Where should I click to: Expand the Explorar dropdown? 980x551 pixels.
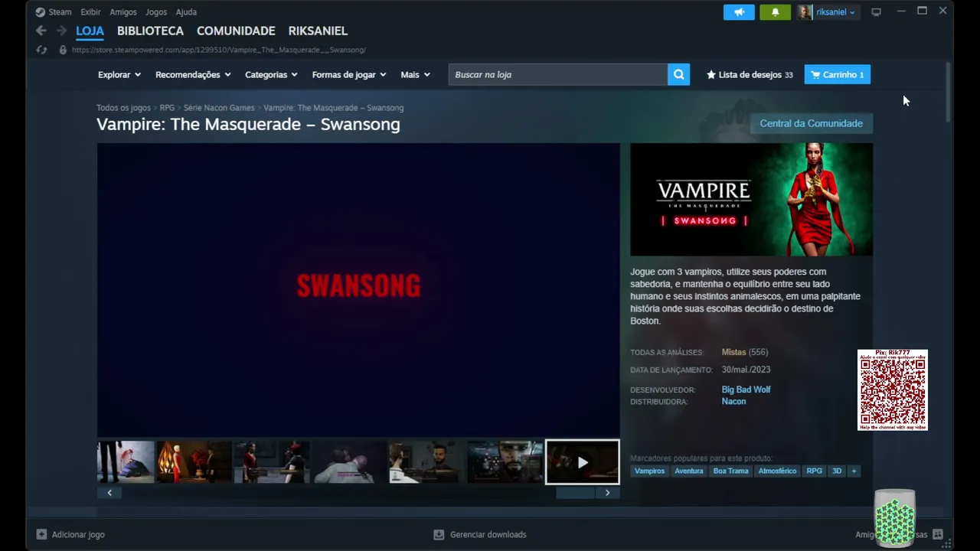[x=119, y=75]
